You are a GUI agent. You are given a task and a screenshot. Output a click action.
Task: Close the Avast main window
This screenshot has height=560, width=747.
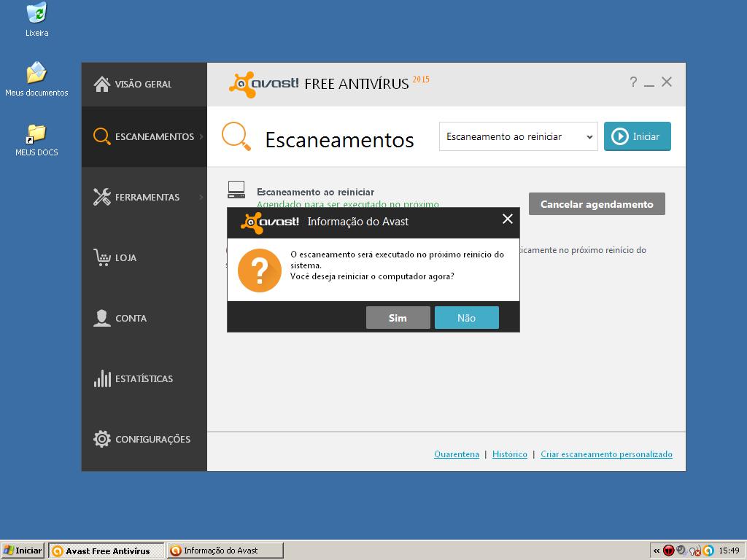pos(667,82)
